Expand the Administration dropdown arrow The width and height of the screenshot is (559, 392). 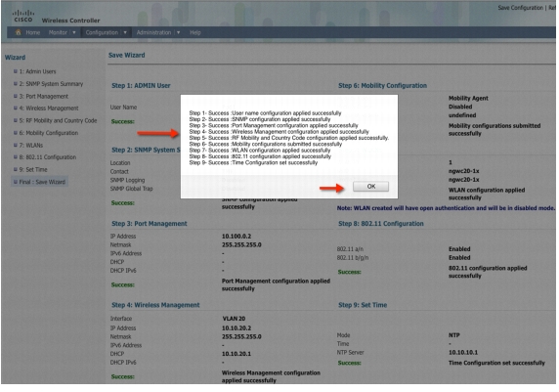coord(178,32)
